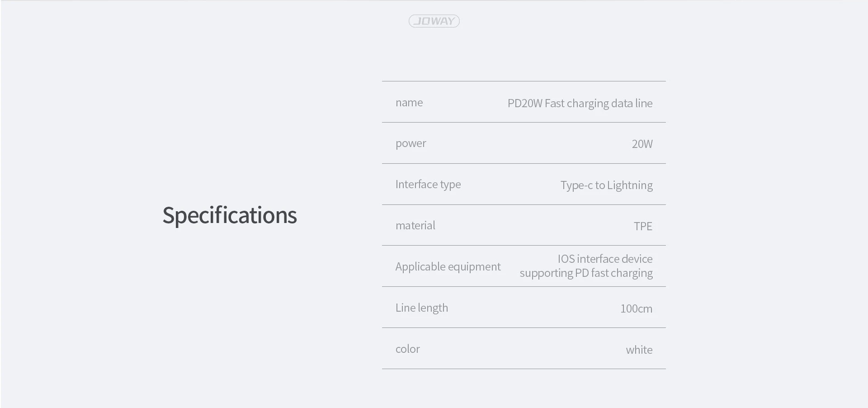Click the word 'PD20W' in name value
The image size is (868, 408).
pos(525,104)
